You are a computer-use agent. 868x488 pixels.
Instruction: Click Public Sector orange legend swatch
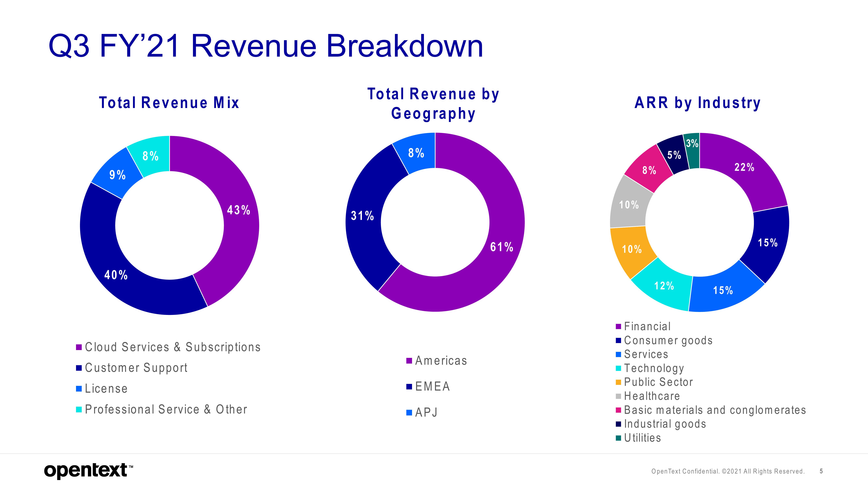point(618,383)
